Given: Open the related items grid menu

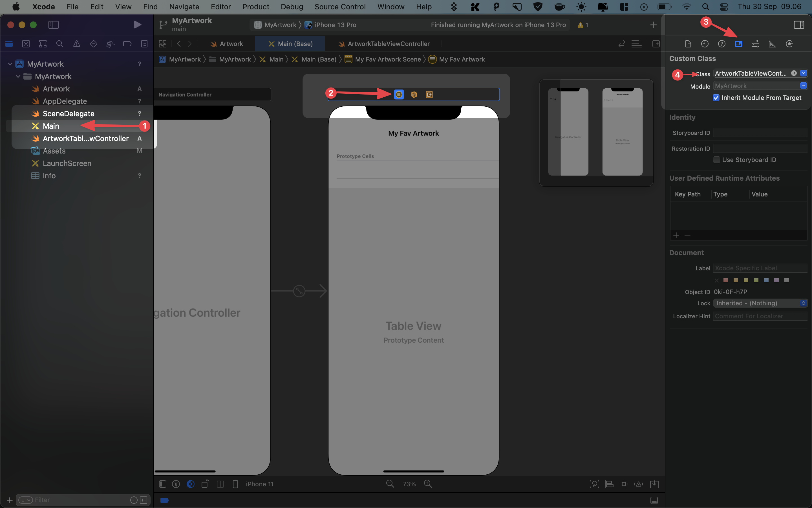Looking at the screenshot, I should point(163,44).
